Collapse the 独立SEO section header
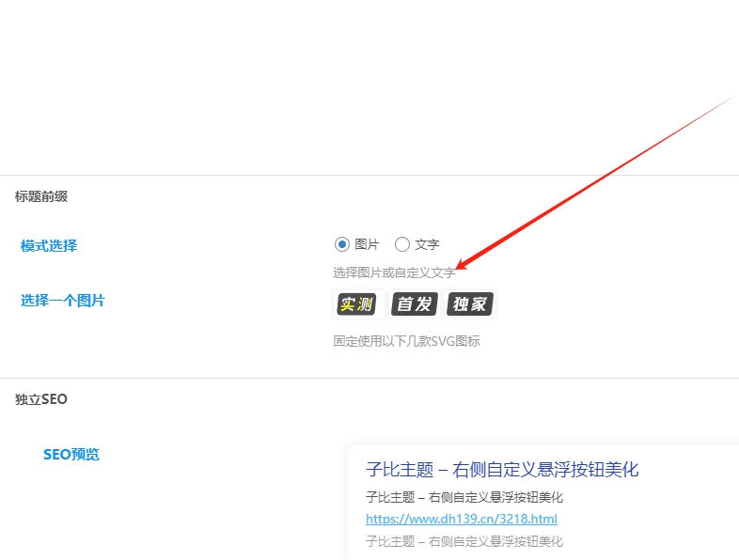 click(x=41, y=399)
